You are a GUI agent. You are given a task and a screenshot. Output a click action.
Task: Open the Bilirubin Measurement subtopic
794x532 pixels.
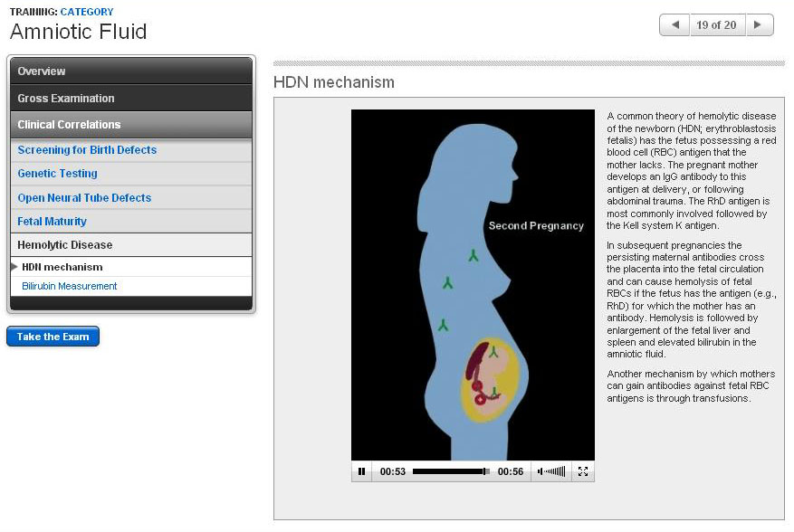click(x=70, y=286)
